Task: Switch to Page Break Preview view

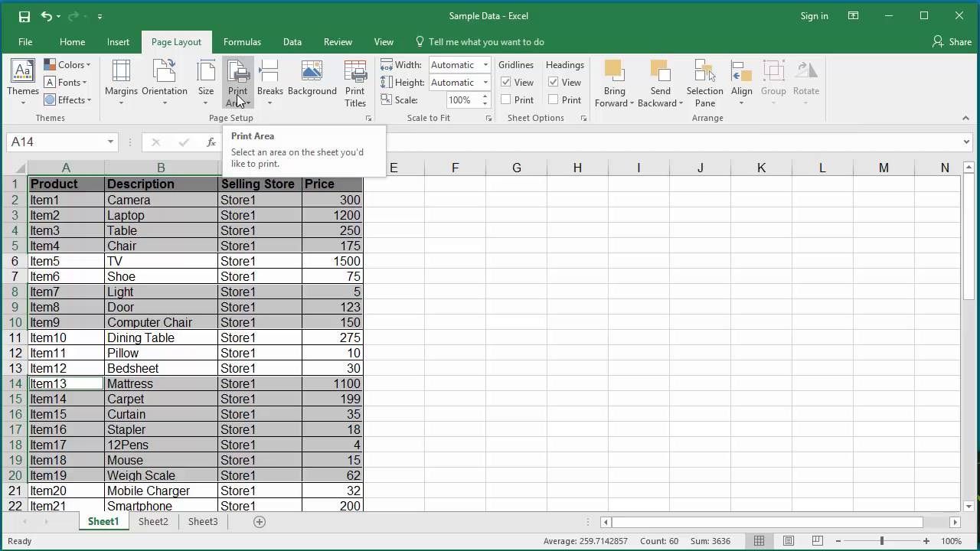Action: tap(818, 541)
